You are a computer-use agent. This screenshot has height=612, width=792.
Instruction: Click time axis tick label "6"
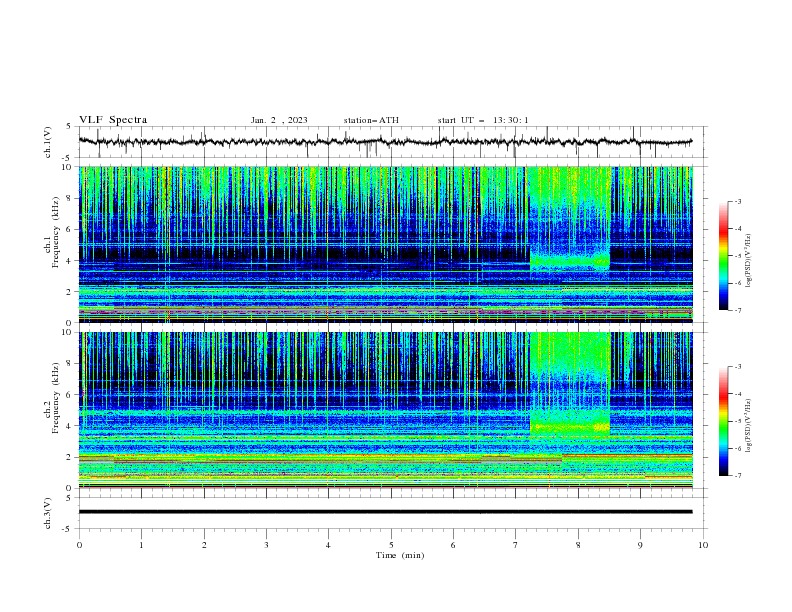tap(453, 545)
